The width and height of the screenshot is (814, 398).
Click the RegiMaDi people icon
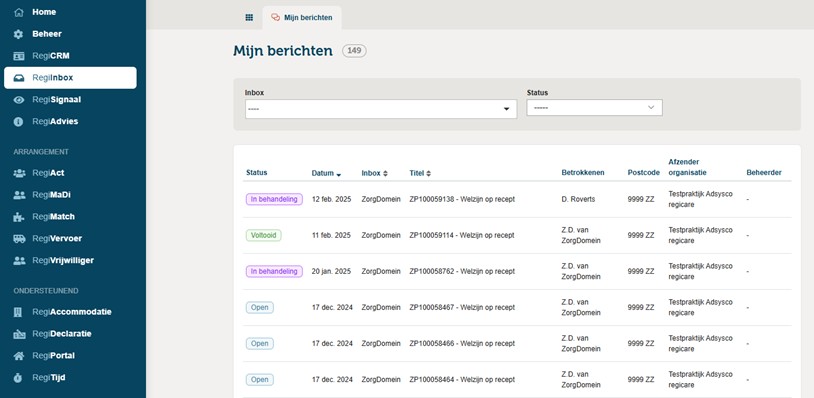tap(19, 195)
